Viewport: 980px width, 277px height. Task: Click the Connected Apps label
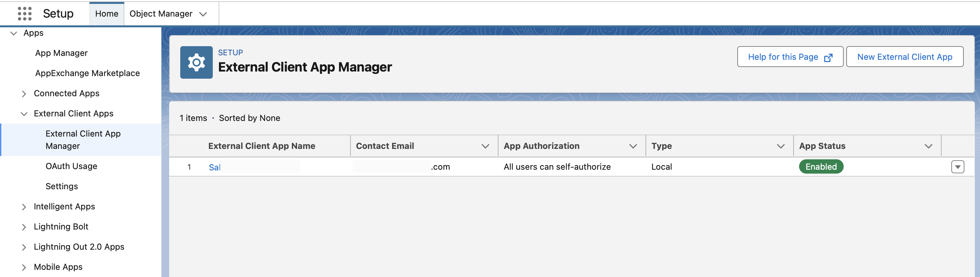67,94
